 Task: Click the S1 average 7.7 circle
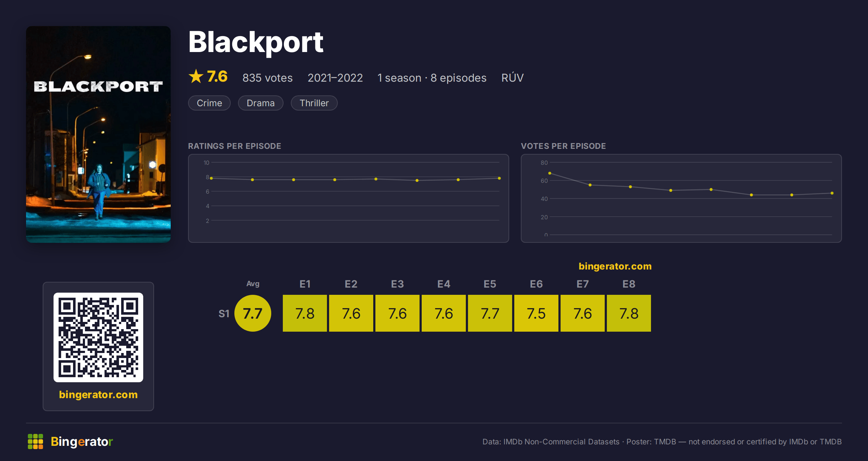[x=253, y=313]
